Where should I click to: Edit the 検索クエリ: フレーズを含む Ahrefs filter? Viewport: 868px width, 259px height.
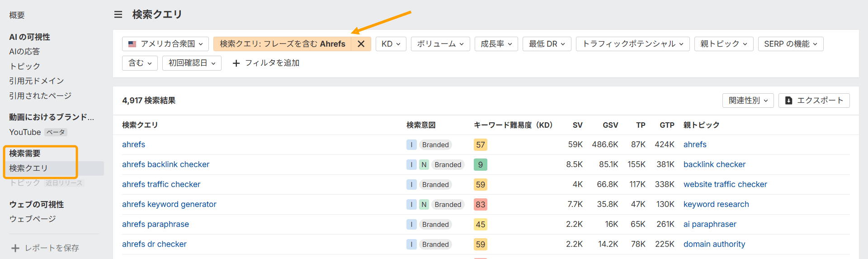[282, 44]
